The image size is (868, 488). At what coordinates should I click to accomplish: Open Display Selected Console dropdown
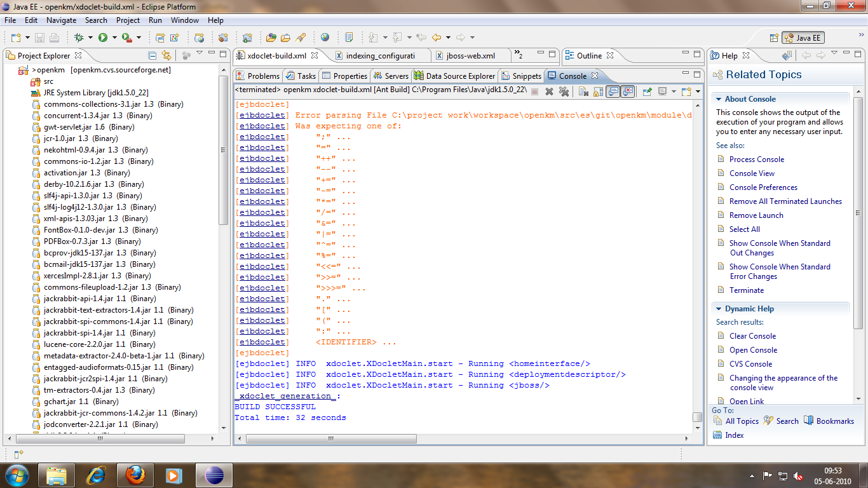point(673,91)
